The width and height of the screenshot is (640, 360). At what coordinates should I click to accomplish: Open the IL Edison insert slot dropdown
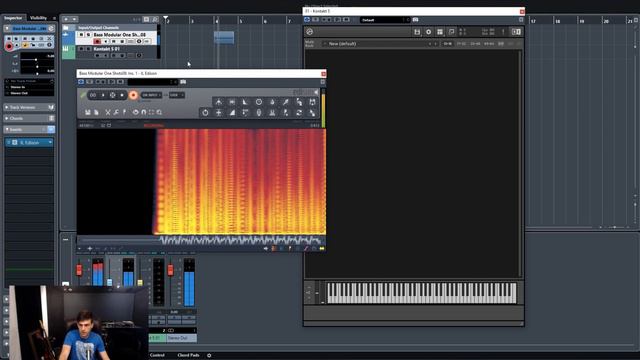(50, 142)
